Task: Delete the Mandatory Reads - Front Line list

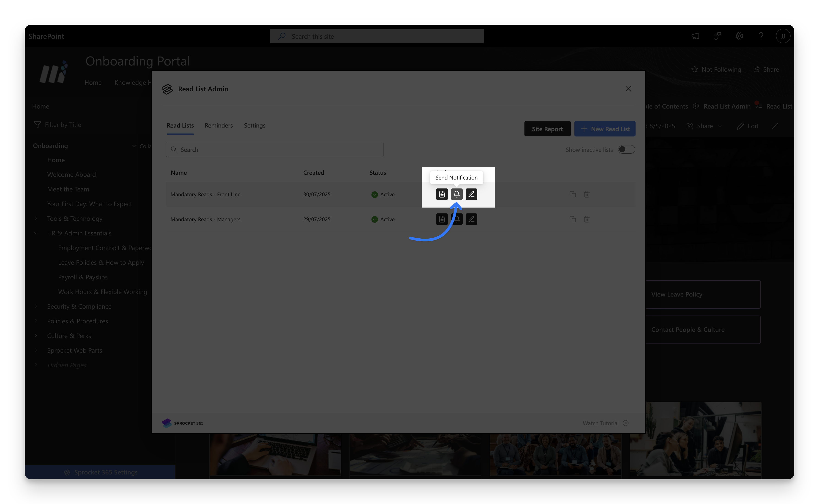Action: 587,194
